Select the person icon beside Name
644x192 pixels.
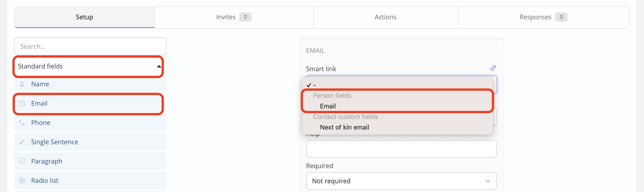[x=22, y=84]
